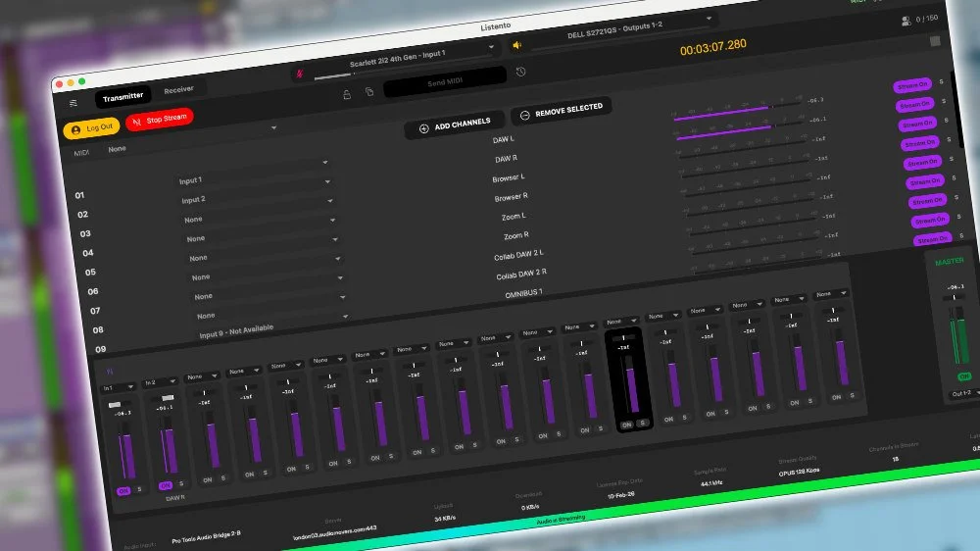
Task: Solo the In2 mixer strip
Action: coord(181,483)
